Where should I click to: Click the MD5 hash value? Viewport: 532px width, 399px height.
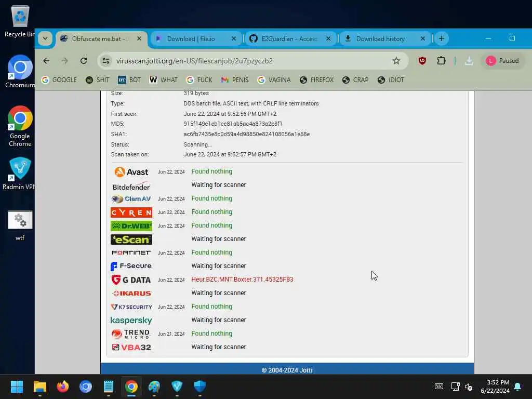point(233,124)
